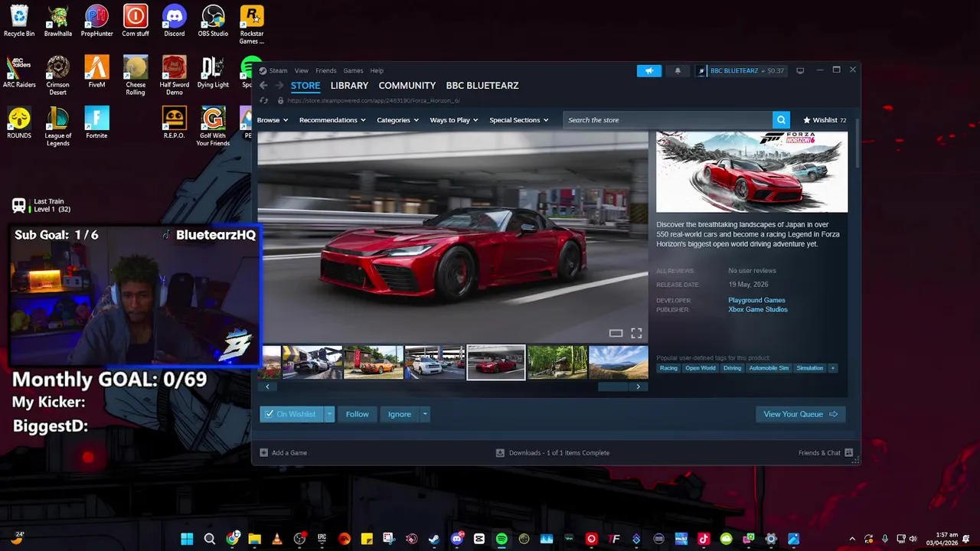
Task: Toggle the On Wishlist button
Action: pos(292,414)
